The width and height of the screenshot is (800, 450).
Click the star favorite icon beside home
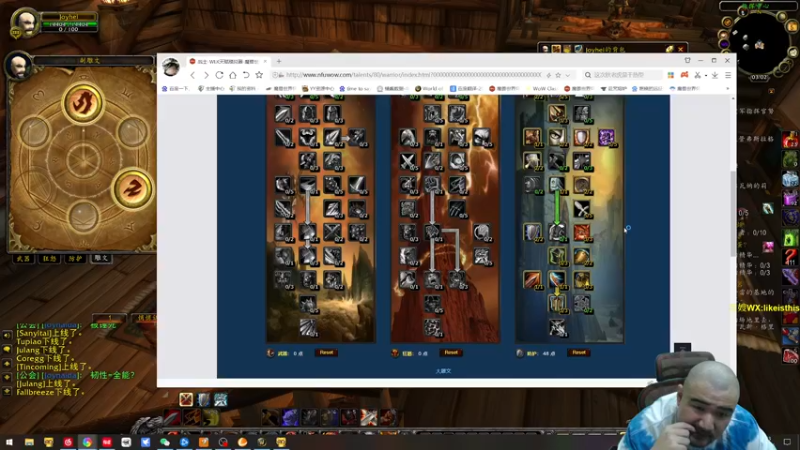tap(259, 75)
